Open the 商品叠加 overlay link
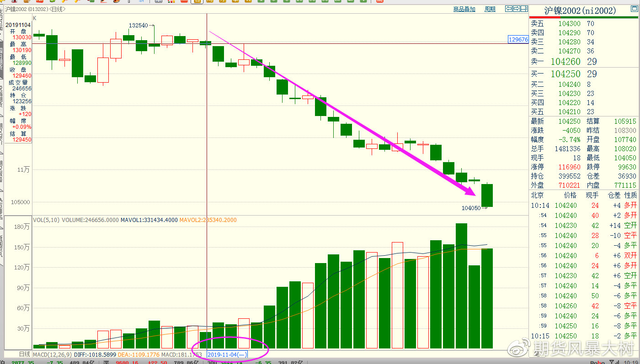 464,9
